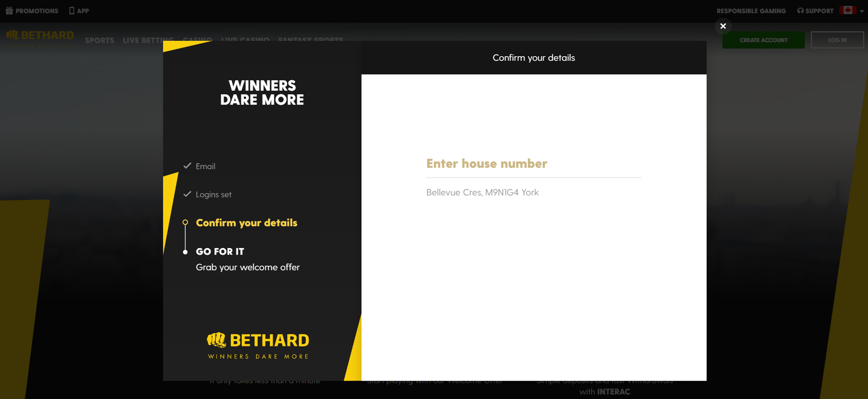Open the Promotions link
The width and height of the screenshot is (868, 399).
pos(37,11)
